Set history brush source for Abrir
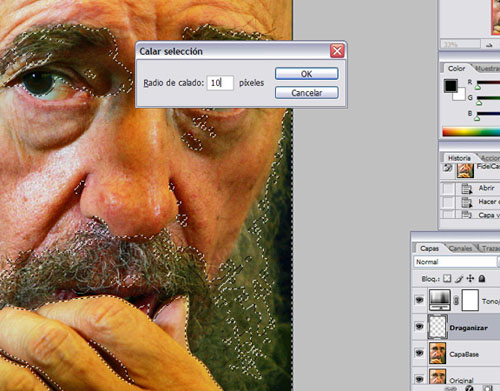This screenshot has height=391, width=500. tap(448, 189)
